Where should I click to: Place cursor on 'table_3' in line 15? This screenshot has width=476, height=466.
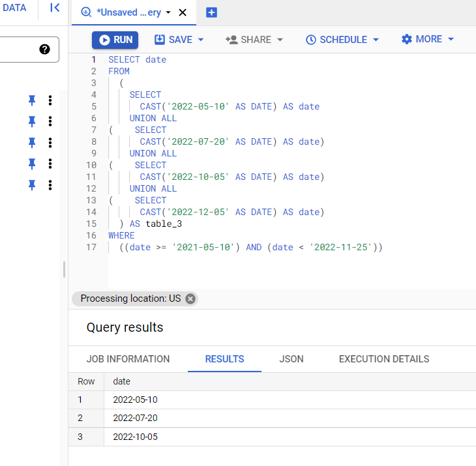(x=164, y=224)
